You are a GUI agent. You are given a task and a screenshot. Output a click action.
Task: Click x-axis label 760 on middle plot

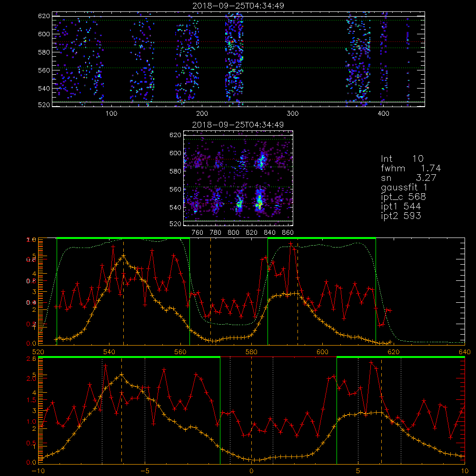click(198, 233)
